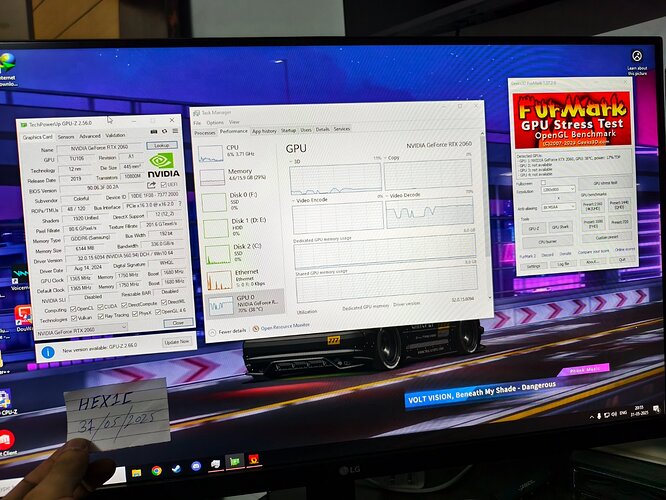666x500 pixels.
Task: Open GPU selection dropdown in GPU-Z
Action: 82,330
